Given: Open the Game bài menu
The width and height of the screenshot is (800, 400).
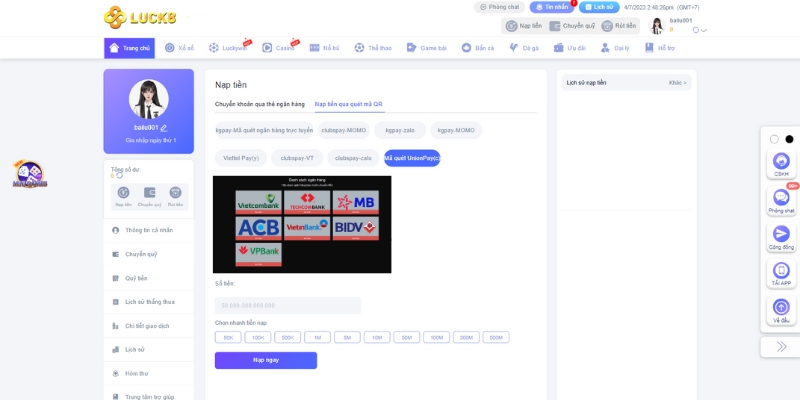Looking at the screenshot, I should [427, 48].
